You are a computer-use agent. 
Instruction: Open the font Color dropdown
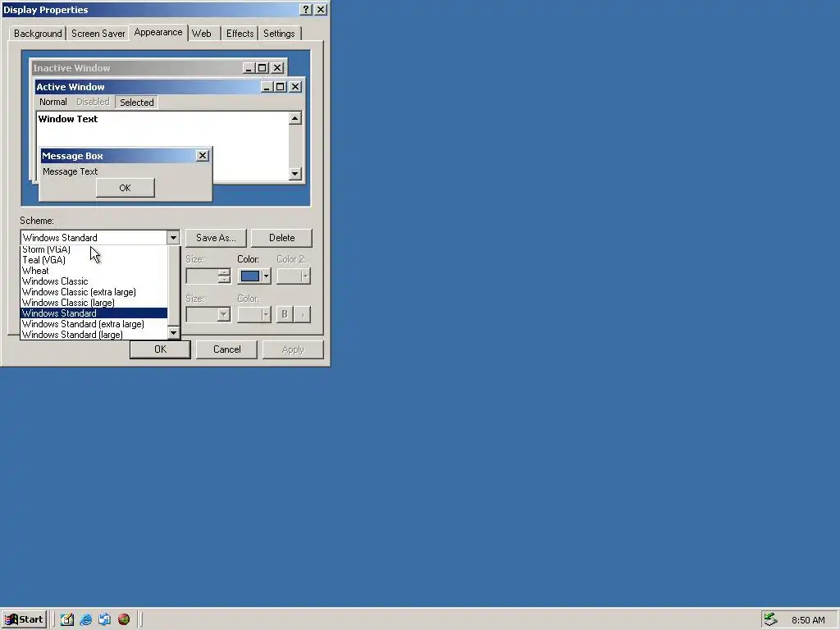(254, 314)
